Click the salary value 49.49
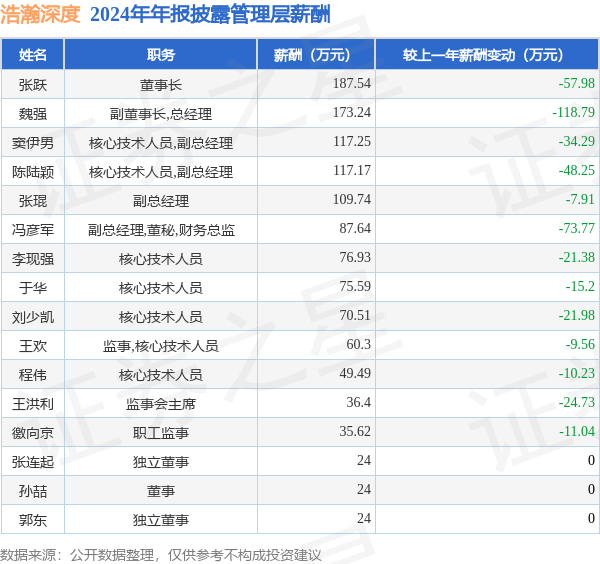Screen dimensions: 600x564 [355, 373]
